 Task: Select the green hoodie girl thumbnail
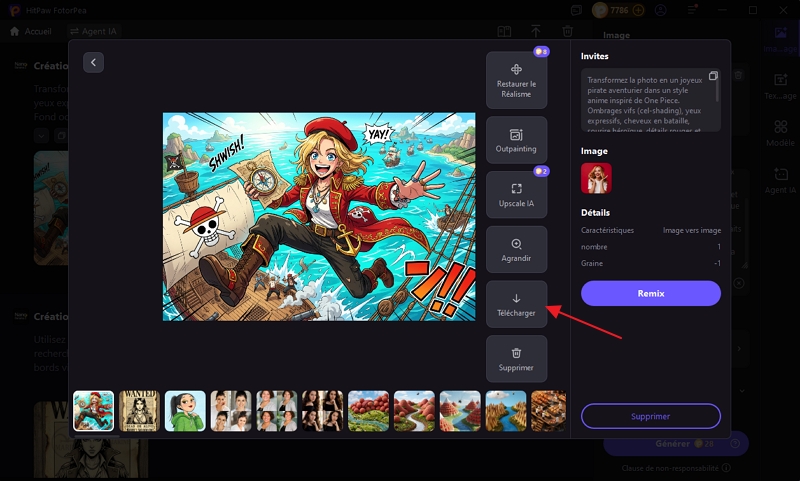(185, 411)
